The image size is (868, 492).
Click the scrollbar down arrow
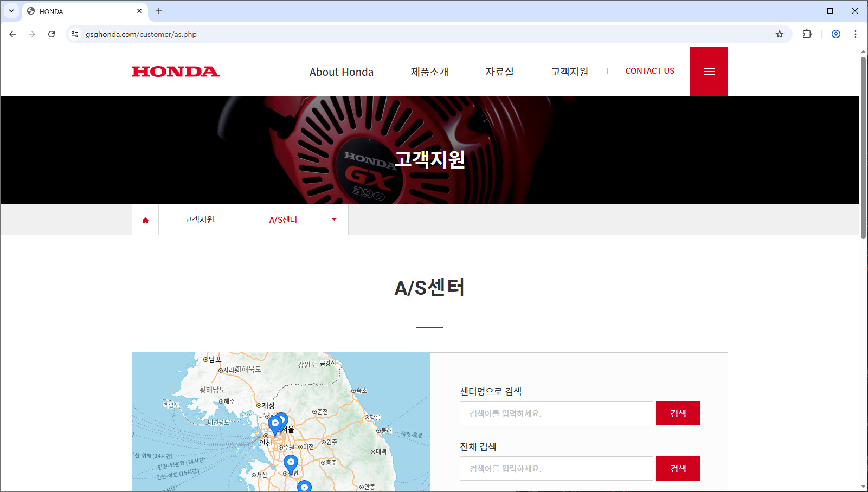pos(863,487)
